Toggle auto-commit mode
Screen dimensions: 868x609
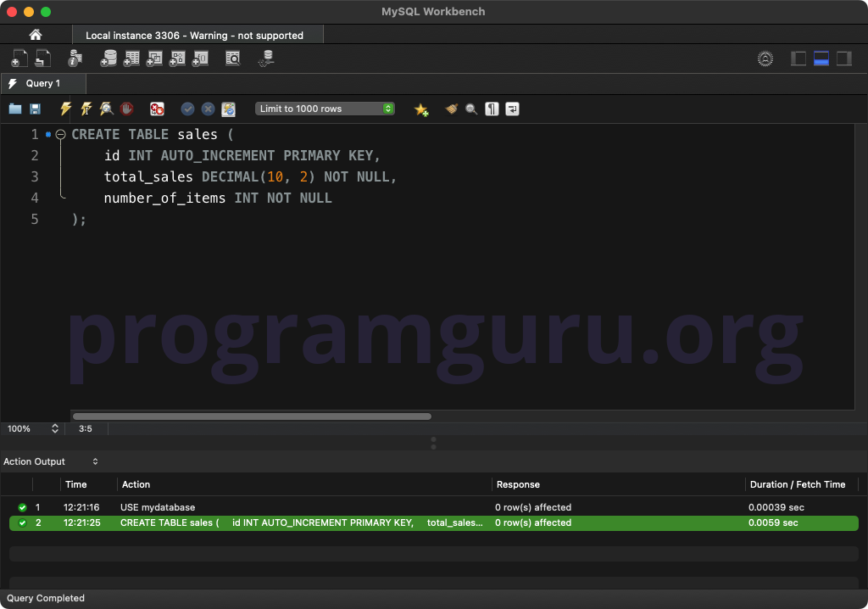point(229,109)
